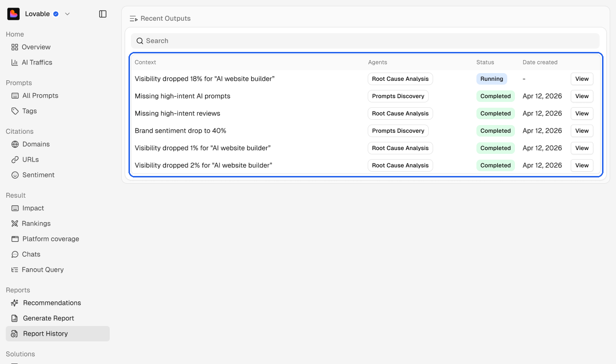View the Visibility dropped 2% report
The height and width of the screenshot is (364, 616).
[x=582, y=165]
